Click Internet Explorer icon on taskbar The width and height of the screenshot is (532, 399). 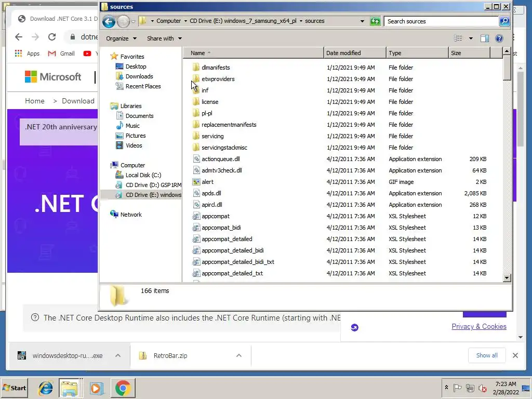[45, 388]
